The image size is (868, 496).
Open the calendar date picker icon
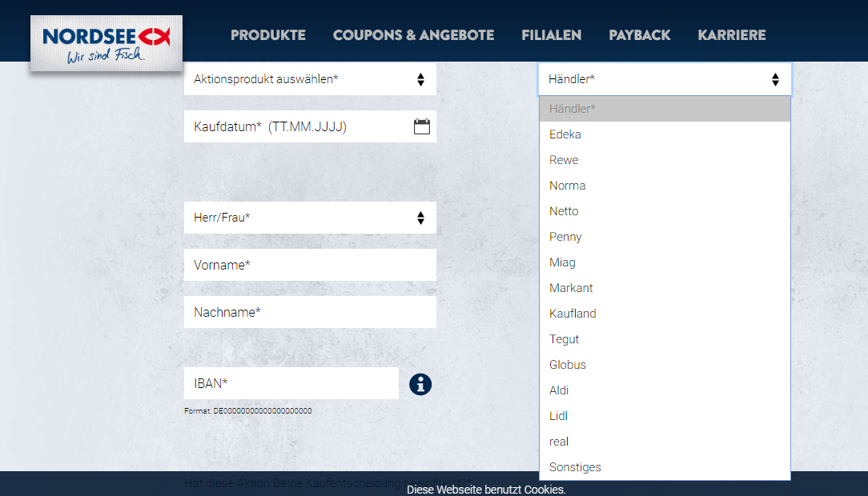coord(422,126)
